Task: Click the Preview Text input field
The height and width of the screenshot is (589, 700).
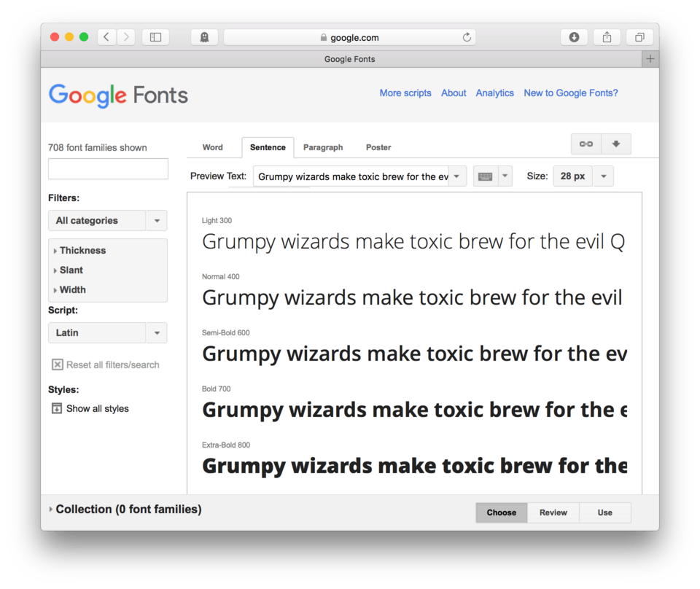Action: (351, 176)
